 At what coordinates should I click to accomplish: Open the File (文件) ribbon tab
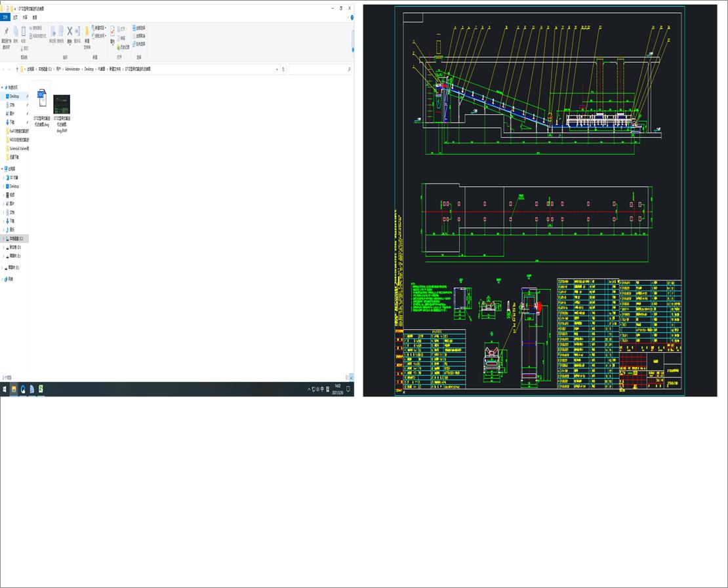[x=5, y=17]
